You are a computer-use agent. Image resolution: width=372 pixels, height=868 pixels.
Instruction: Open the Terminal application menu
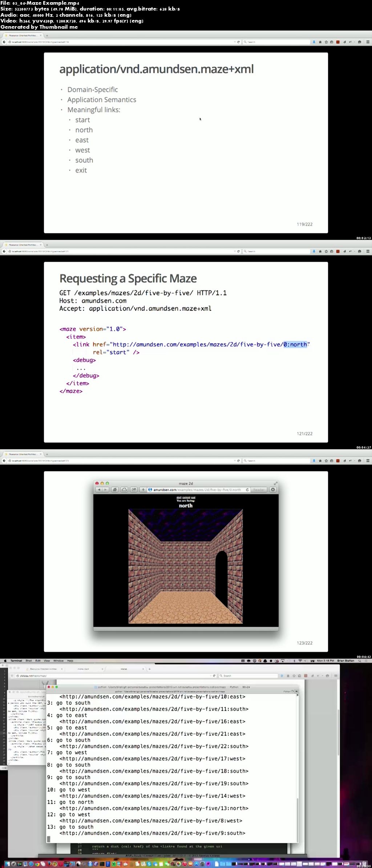[x=16, y=660]
